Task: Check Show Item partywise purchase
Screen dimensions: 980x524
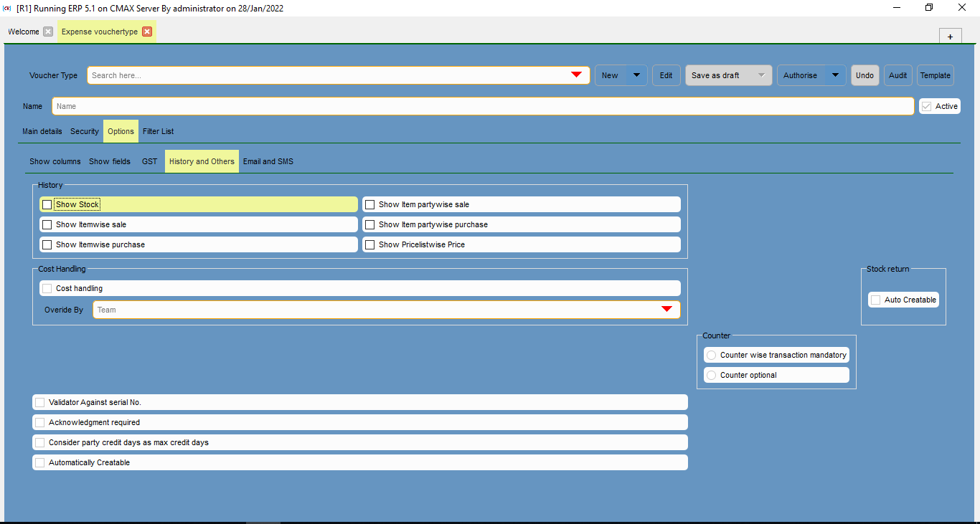Action: [370, 224]
